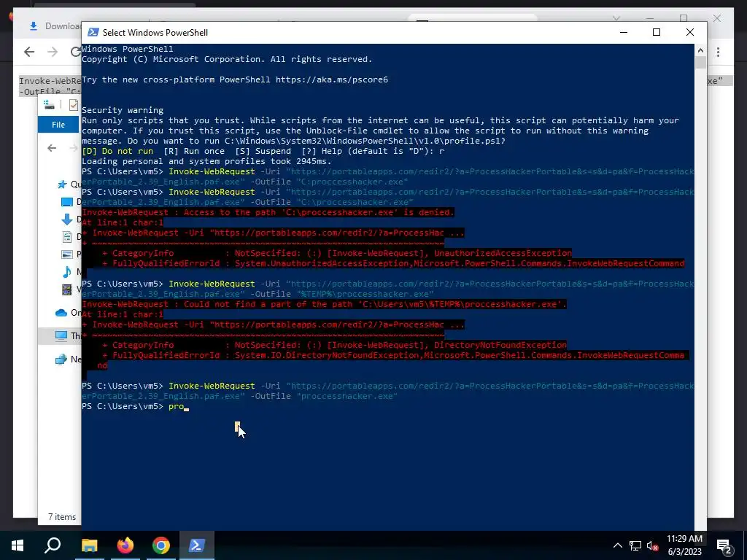The height and width of the screenshot is (560, 747).
Task: Click scroll-up arrow in PowerShell scrollbar
Action: (x=700, y=50)
